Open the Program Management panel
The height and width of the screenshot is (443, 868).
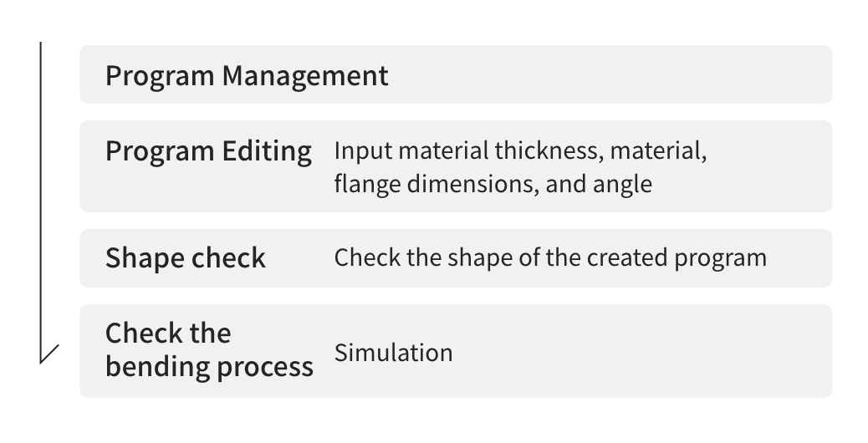pos(456,74)
